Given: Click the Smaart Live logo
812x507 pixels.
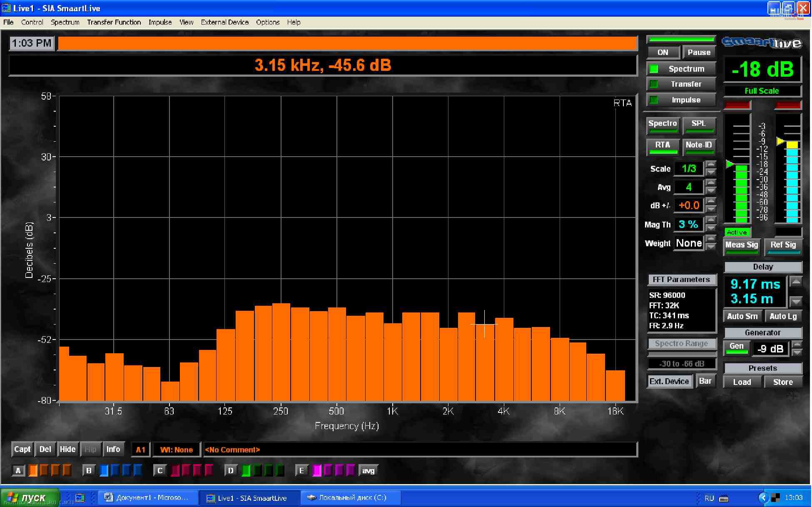Looking at the screenshot, I should click(762, 43).
